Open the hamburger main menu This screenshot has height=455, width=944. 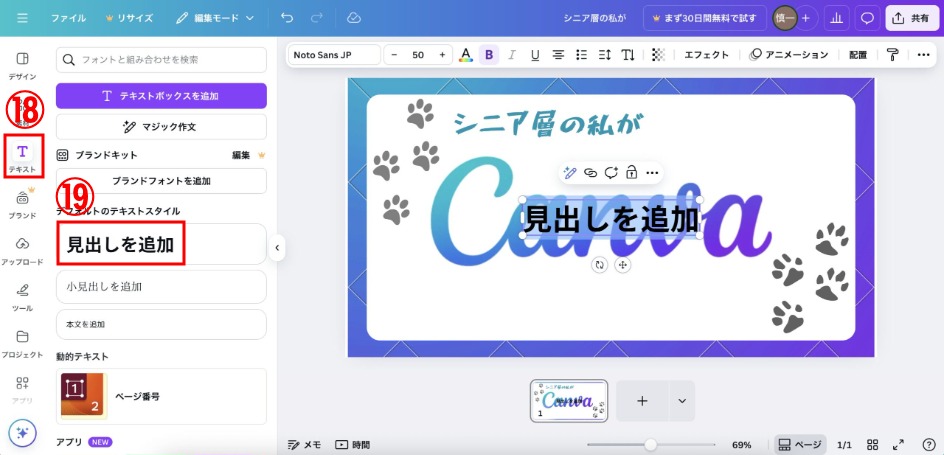(x=22, y=18)
